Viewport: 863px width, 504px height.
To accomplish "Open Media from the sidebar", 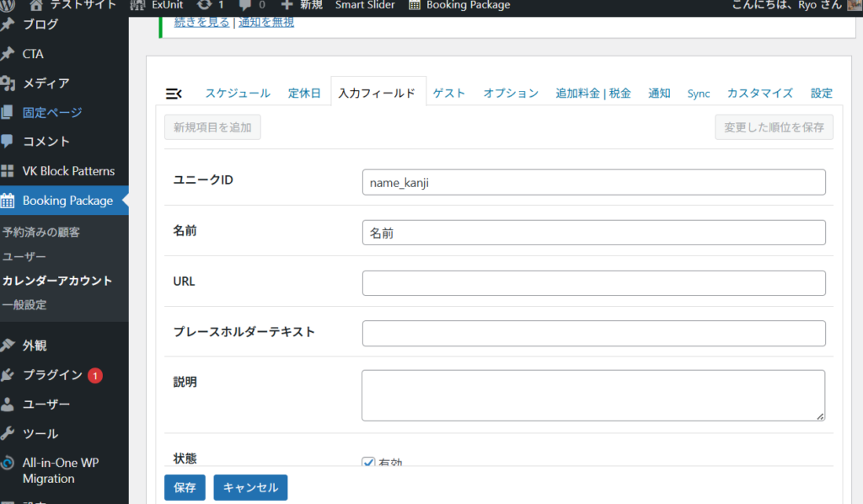I will [46, 83].
